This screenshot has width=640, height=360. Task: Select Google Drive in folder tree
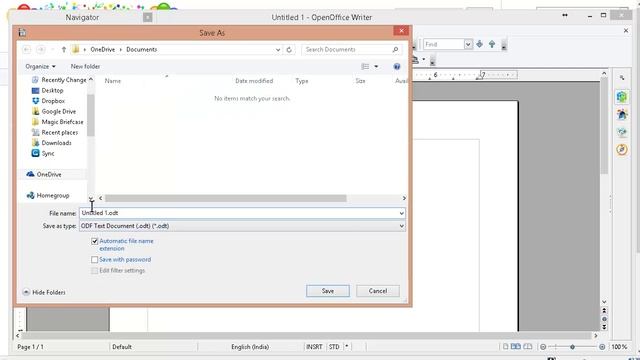click(x=54, y=111)
